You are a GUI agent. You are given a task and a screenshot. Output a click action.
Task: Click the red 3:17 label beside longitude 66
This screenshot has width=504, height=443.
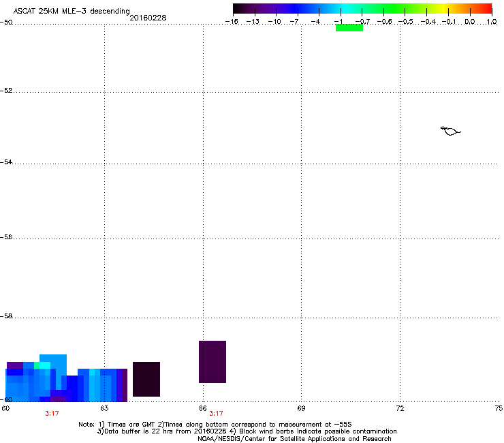216,414
